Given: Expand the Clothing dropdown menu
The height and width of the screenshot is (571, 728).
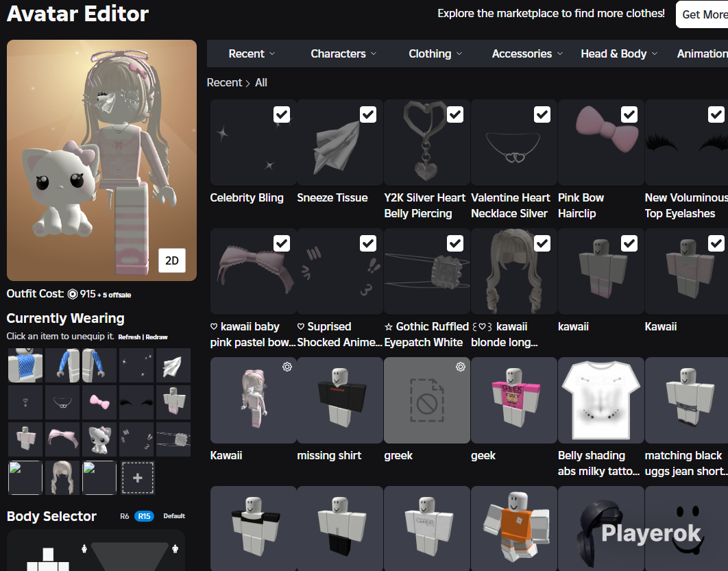Looking at the screenshot, I should [x=435, y=54].
